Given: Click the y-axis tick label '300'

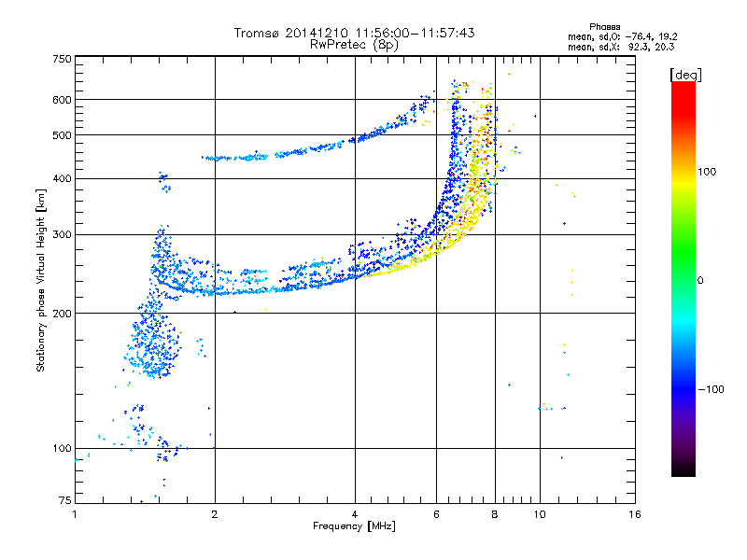Looking at the screenshot, I should tap(63, 234).
